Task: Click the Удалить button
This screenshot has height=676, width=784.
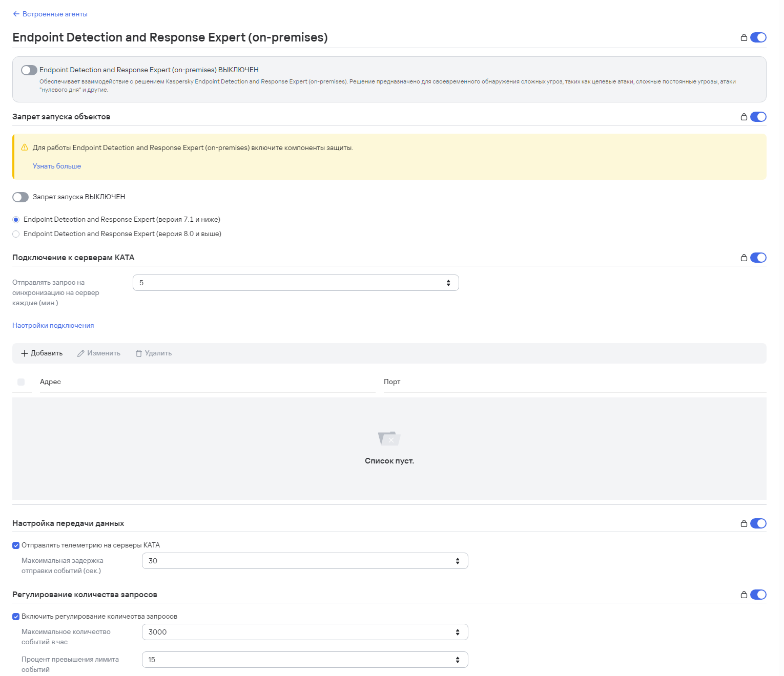Action: tap(154, 353)
